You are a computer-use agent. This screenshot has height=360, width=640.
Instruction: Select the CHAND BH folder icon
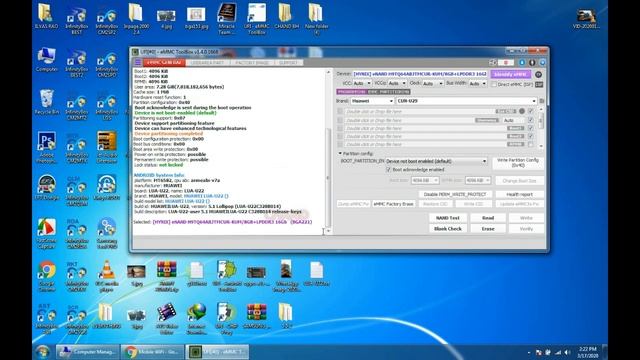click(287, 16)
